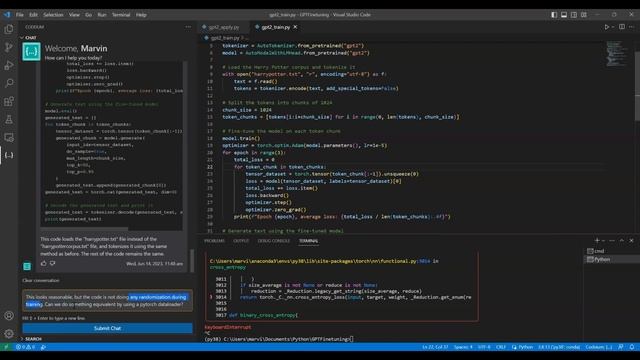Close the gpt2_train.py tab
The image size is (640, 360).
[x=295, y=27]
